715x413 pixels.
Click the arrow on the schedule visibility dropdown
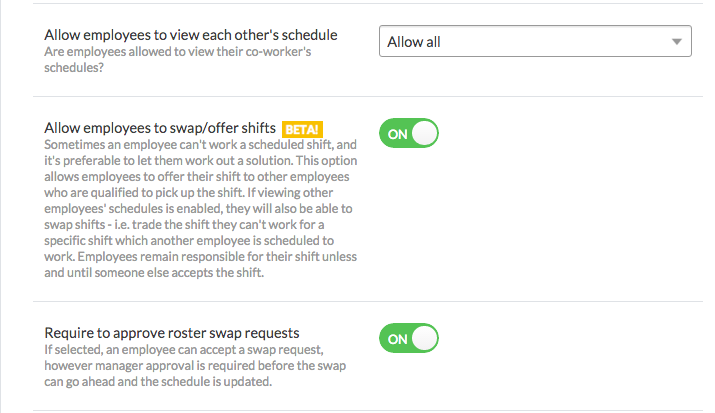(677, 42)
